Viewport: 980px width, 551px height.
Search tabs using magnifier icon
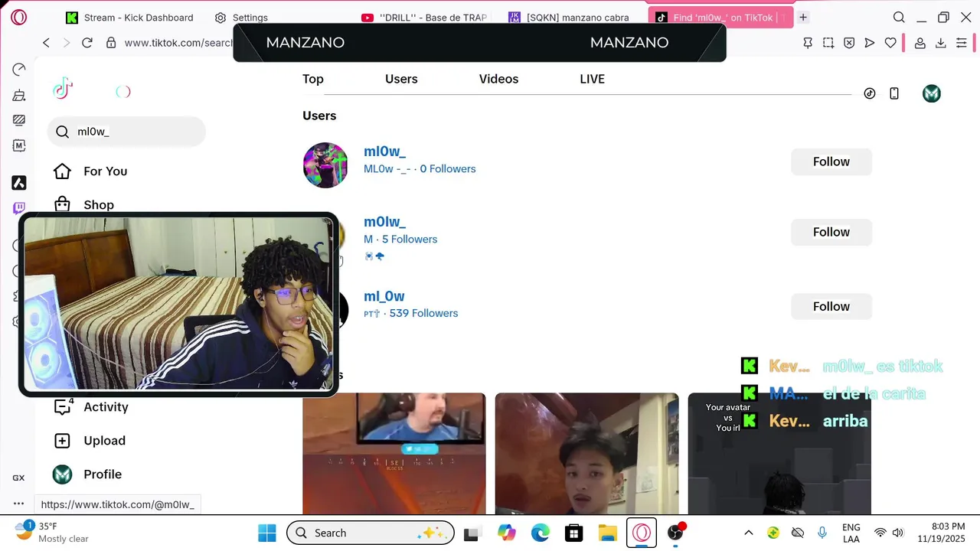900,17
